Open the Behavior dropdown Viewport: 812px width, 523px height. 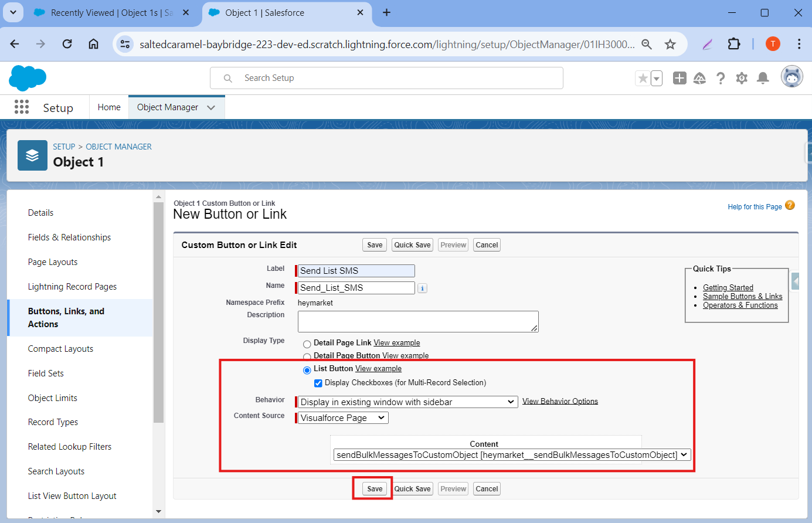407,402
